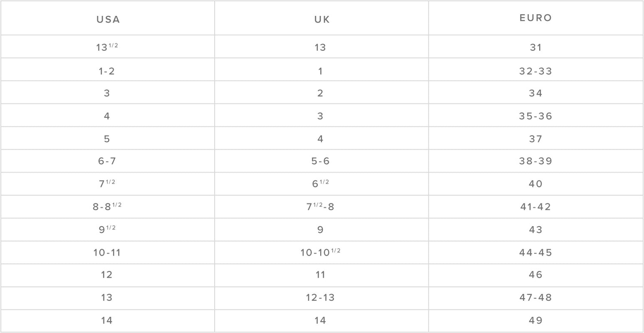Click UK size 5-6 cell
The image size is (644, 333).
point(321,161)
